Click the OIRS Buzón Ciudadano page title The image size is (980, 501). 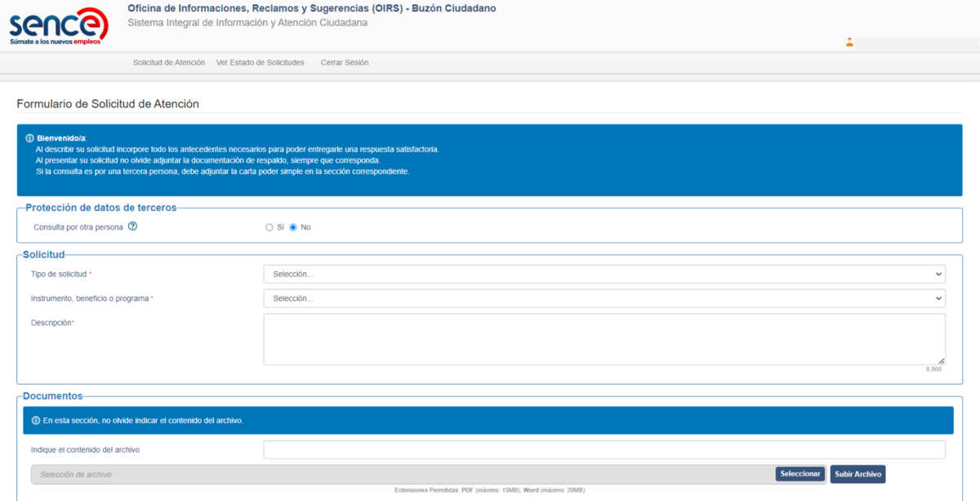coord(311,8)
